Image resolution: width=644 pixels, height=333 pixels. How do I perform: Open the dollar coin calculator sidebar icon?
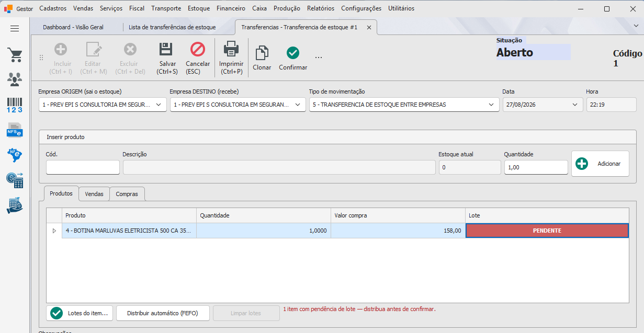point(15,180)
